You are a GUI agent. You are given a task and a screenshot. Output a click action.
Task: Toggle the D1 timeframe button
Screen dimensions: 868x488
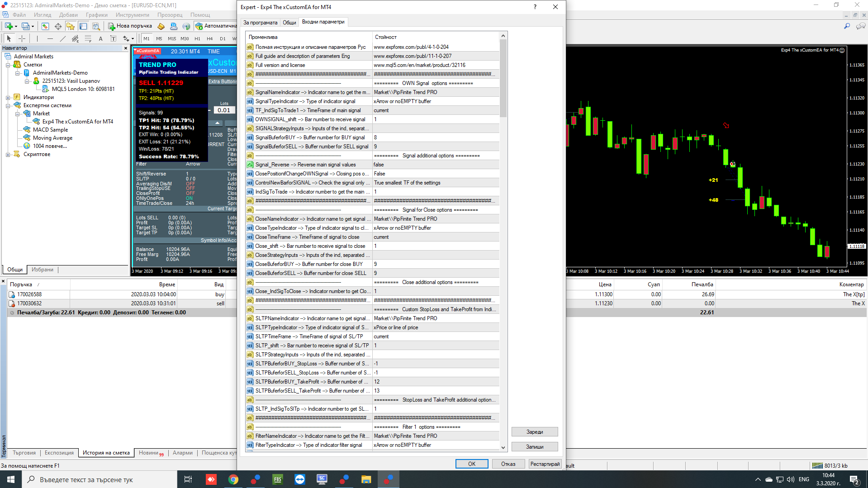pyautogui.click(x=223, y=38)
